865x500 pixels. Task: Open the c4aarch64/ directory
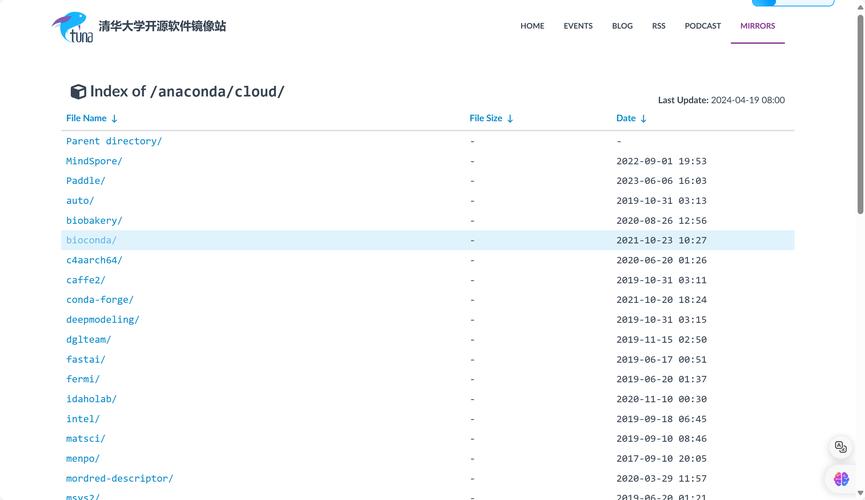click(94, 260)
